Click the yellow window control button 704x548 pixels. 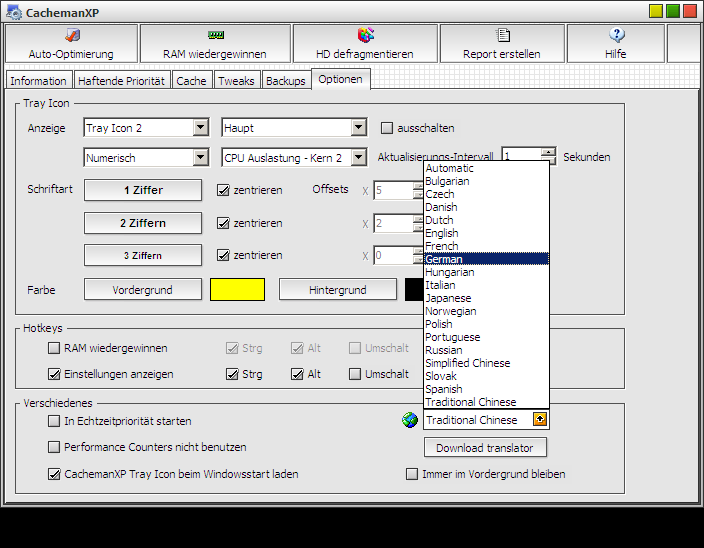coord(656,11)
